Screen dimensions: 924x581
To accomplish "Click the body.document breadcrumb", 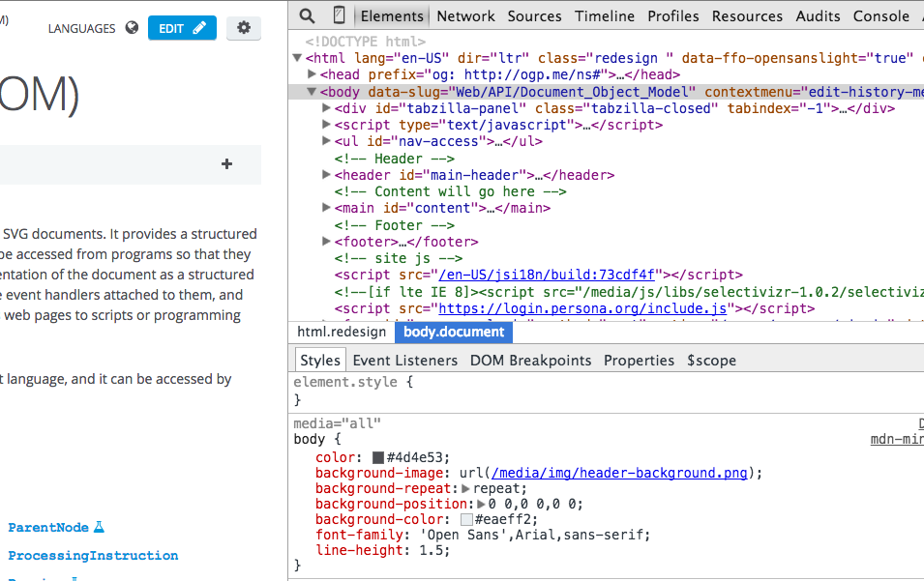I will [x=454, y=332].
